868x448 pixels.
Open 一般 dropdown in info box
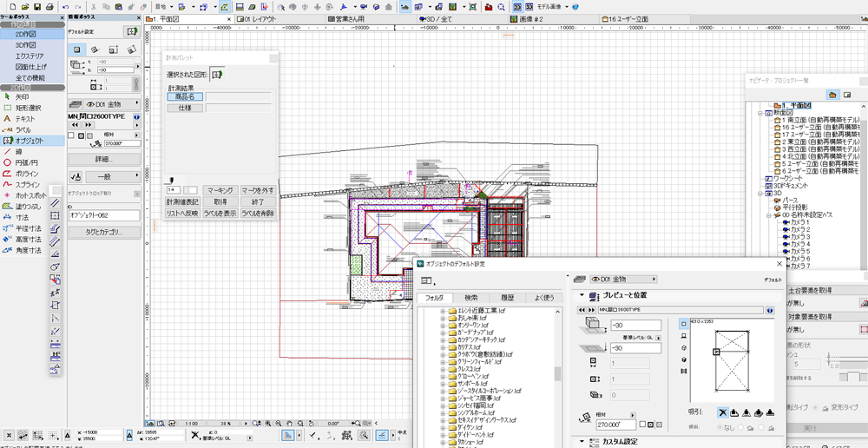(x=114, y=176)
